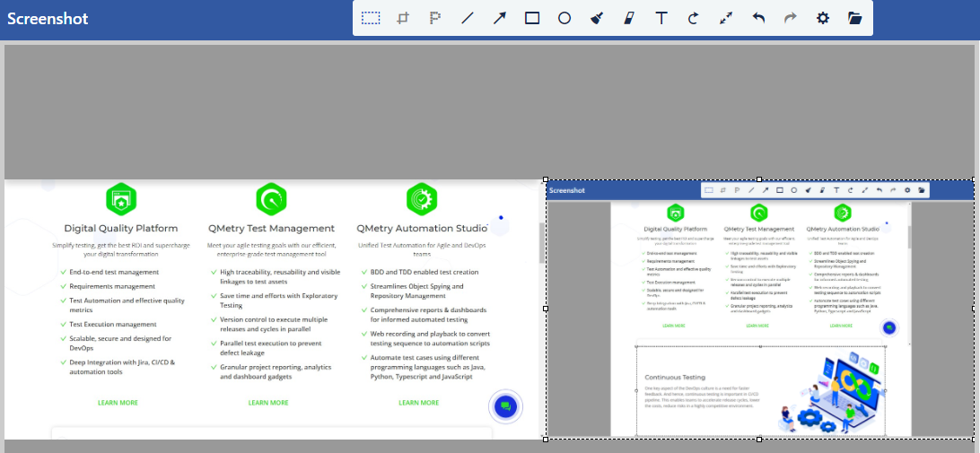
Task: Activate the Crop tool in main toolbar
Action: tap(403, 18)
